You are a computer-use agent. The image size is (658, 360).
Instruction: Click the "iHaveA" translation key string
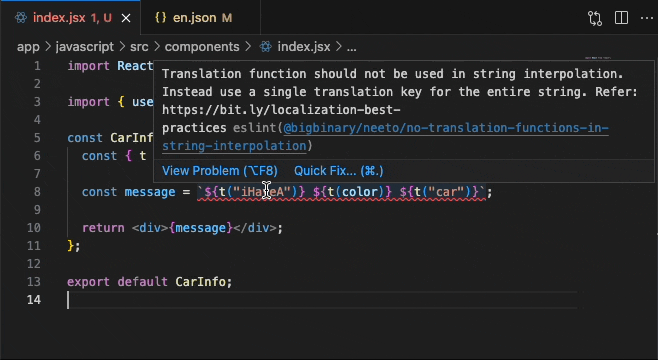262,192
